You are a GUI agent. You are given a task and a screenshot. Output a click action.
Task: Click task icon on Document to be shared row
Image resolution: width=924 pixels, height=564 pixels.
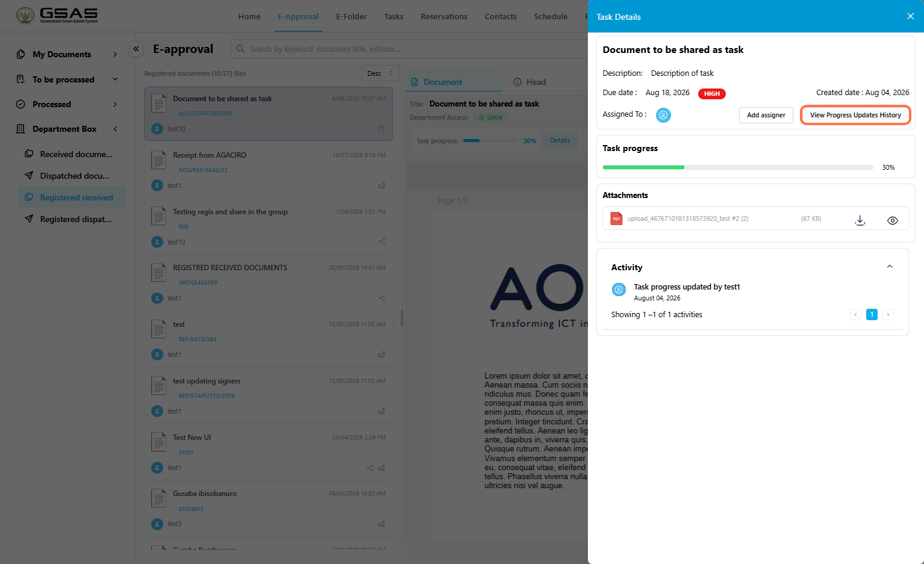381,129
